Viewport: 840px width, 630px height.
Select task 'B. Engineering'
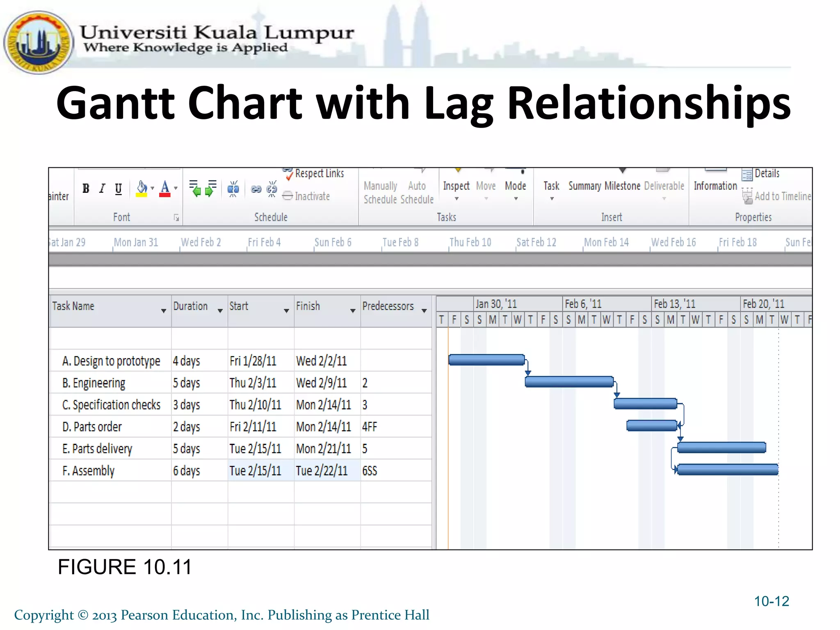pos(94,383)
